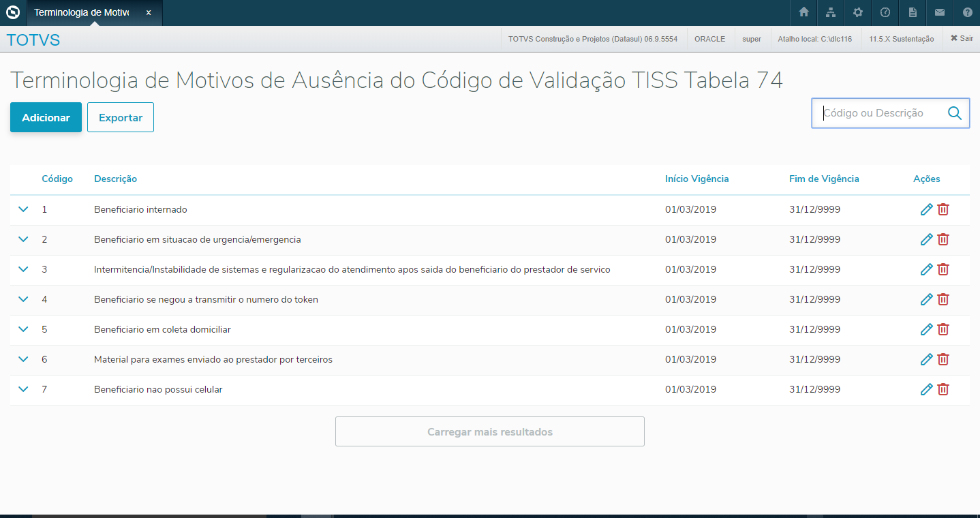Expand row 6 Material para exames details

23,359
